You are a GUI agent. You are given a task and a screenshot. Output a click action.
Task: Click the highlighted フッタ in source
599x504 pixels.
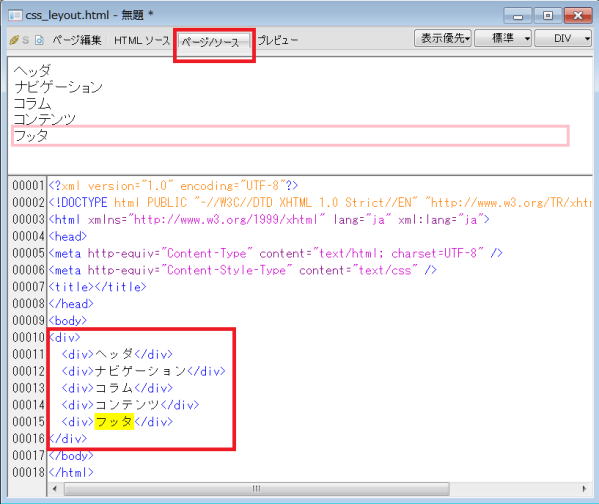coord(114,422)
